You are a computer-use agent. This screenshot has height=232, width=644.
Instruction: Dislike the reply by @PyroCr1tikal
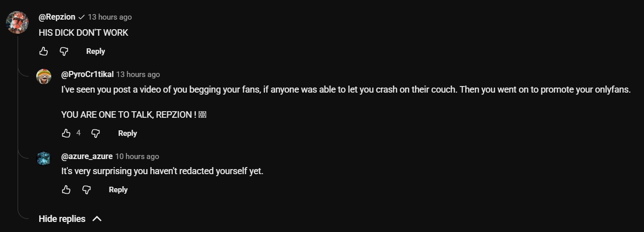coord(95,133)
